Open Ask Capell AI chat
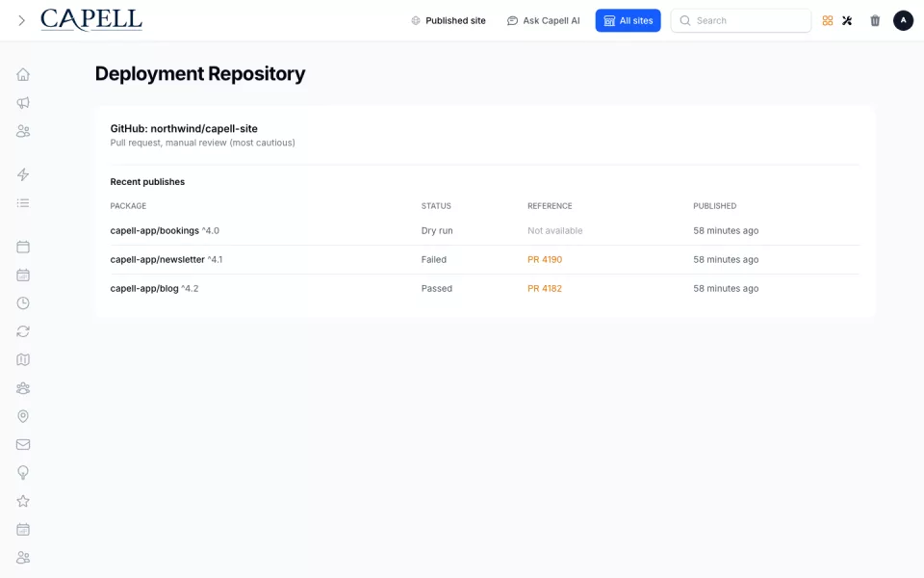The height and width of the screenshot is (578, 924). pyautogui.click(x=543, y=20)
